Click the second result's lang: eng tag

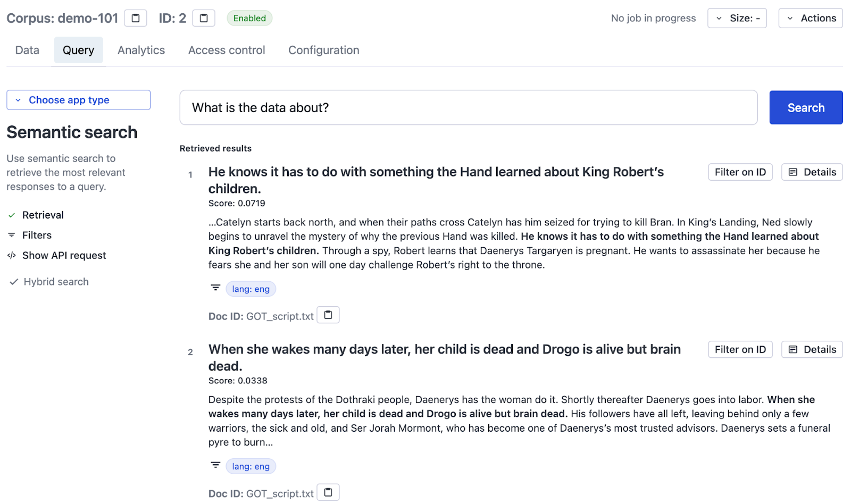tap(251, 466)
